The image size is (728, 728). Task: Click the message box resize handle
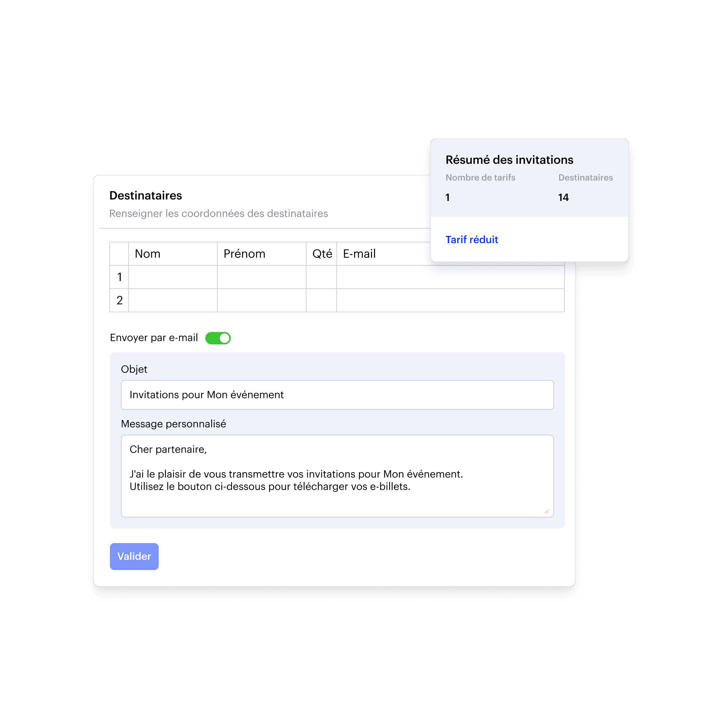tap(546, 511)
